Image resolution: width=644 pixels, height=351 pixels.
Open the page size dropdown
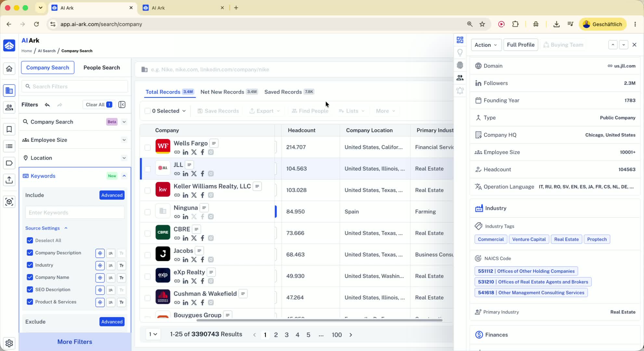(153, 334)
